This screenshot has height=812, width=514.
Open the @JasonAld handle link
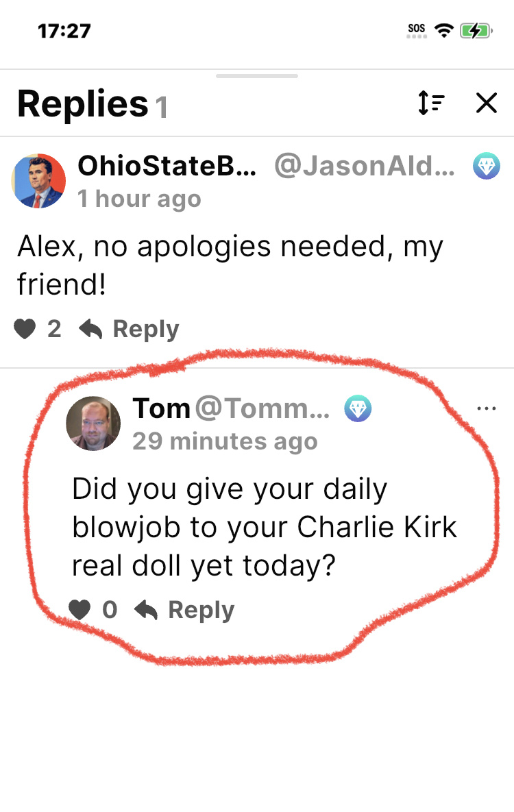[365, 166]
